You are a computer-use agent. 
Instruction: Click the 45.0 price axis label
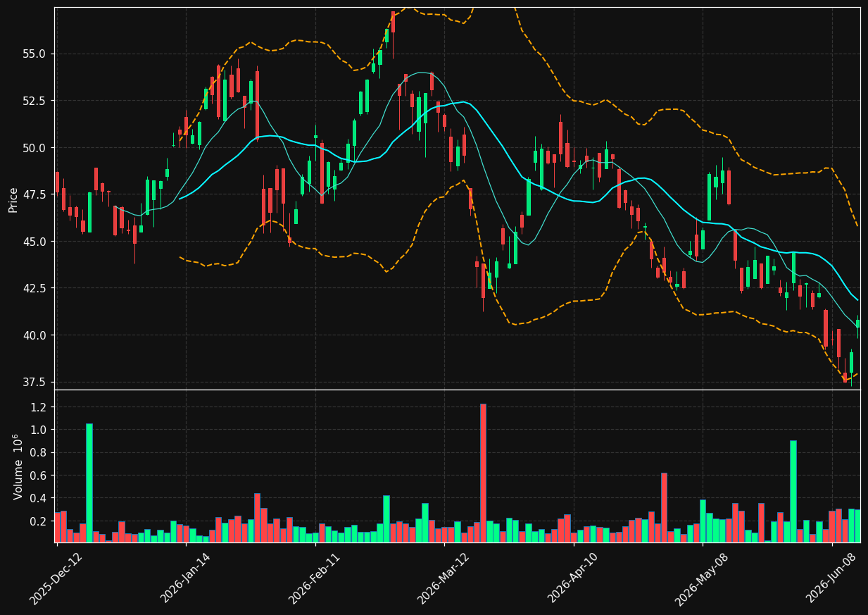[35, 242]
